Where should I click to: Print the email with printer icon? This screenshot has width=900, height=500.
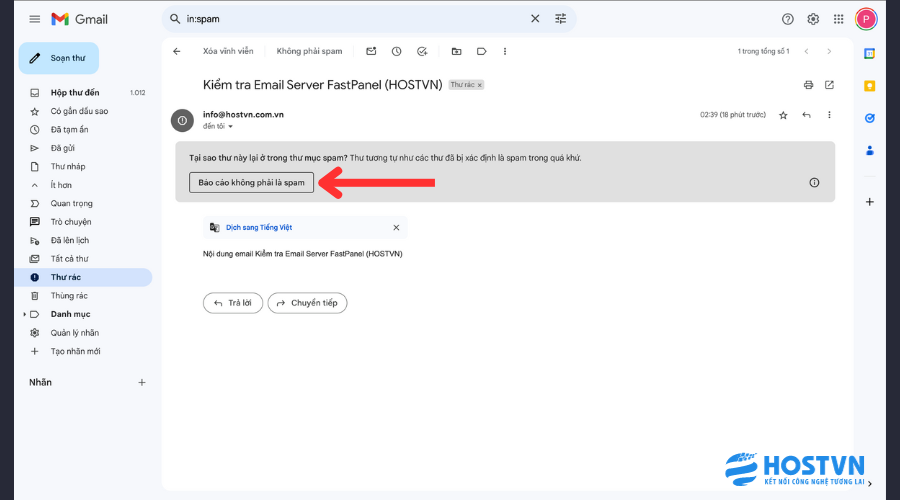[808, 85]
